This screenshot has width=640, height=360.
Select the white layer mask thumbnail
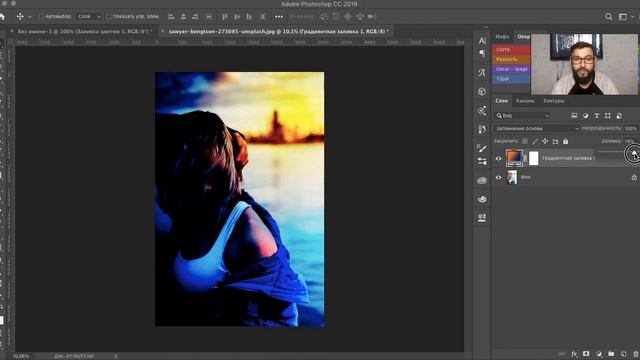[533, 158]
